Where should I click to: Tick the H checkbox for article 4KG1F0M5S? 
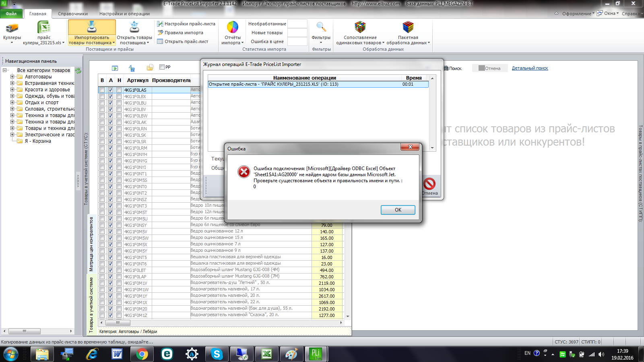pos(119,180)
